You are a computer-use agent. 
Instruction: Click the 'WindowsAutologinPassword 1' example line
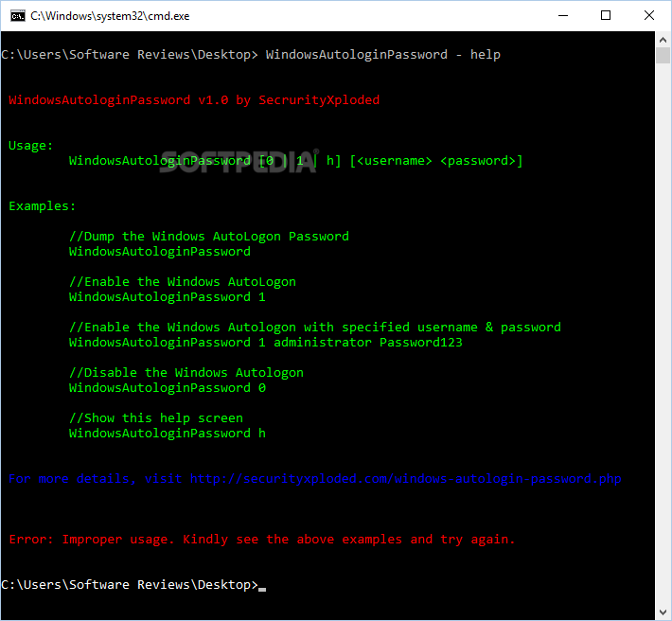[x=168, y=297]
